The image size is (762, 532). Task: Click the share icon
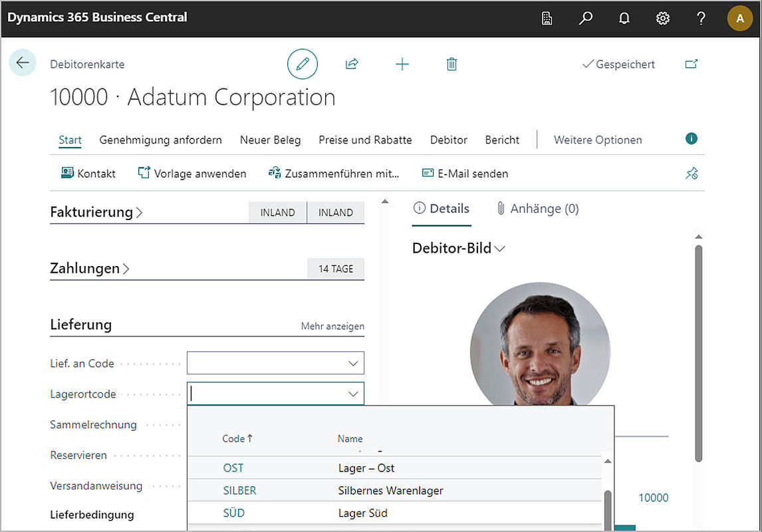[352, 64]
